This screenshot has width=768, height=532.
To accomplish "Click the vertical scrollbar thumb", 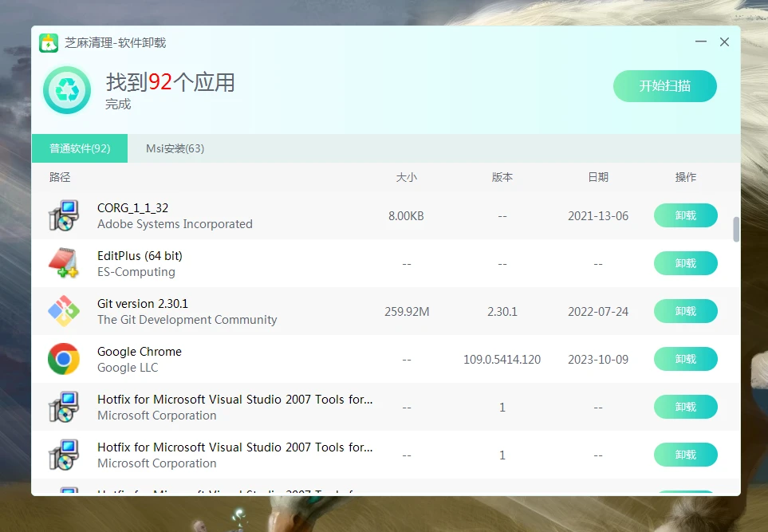I will tap(736, 229).
